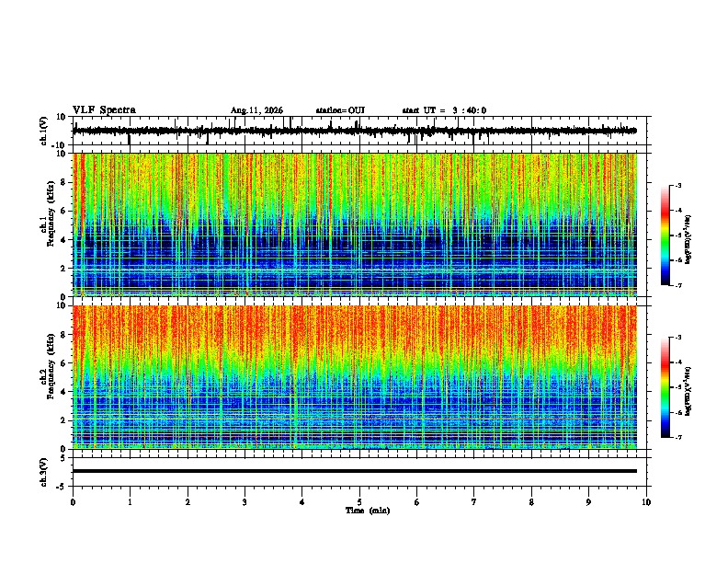
Task: Click the -7 label on the lower color bar
Action: [677, 438]
